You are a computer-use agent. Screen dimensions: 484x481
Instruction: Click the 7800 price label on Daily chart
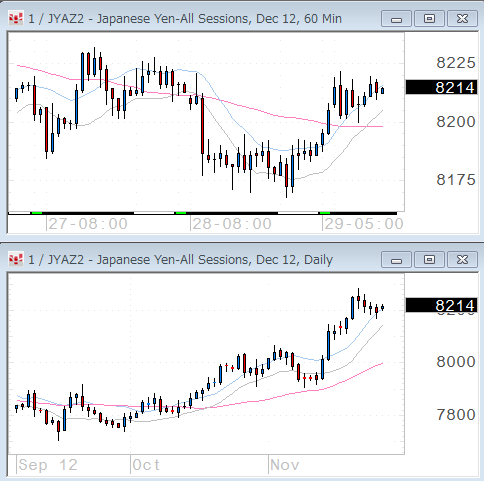coord(456,415)
